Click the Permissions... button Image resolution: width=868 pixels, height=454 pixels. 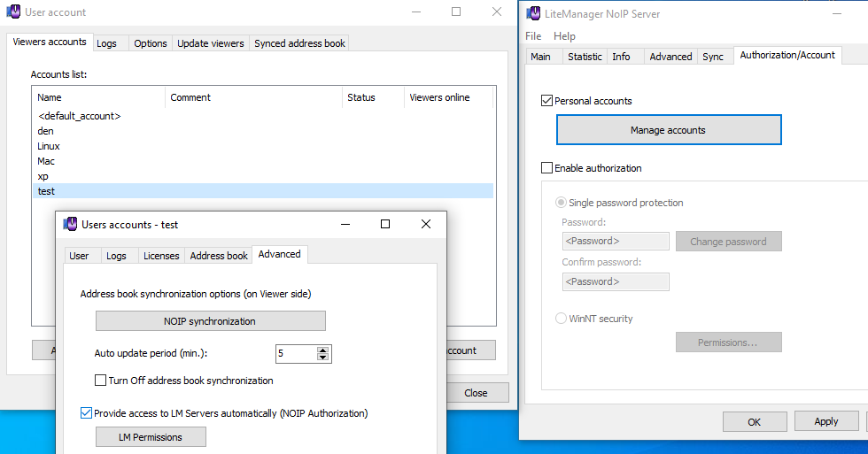(728, 342)
